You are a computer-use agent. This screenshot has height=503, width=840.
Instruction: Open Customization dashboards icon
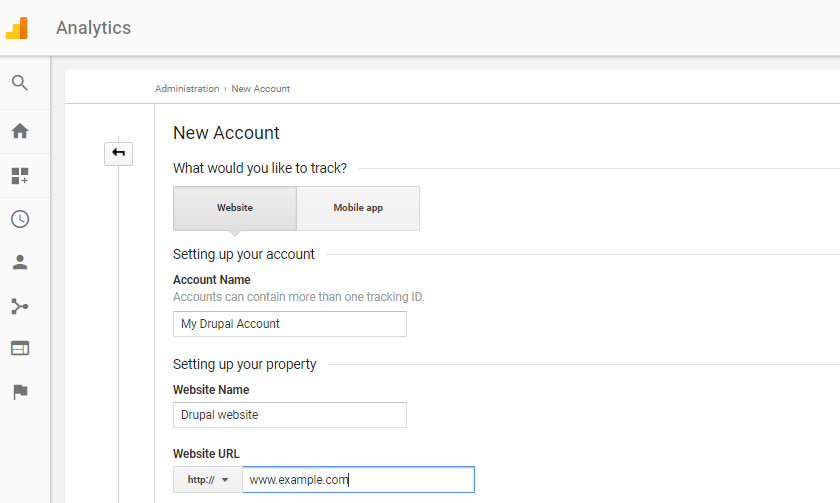pos(20,176)
